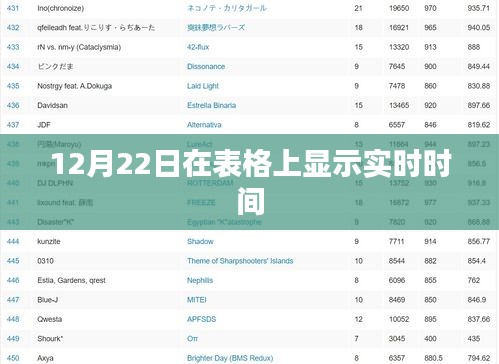Viewport: 499px width, 364px height.
Task: Click the value 8469 in MITEI row
Action: coord(397,300)
